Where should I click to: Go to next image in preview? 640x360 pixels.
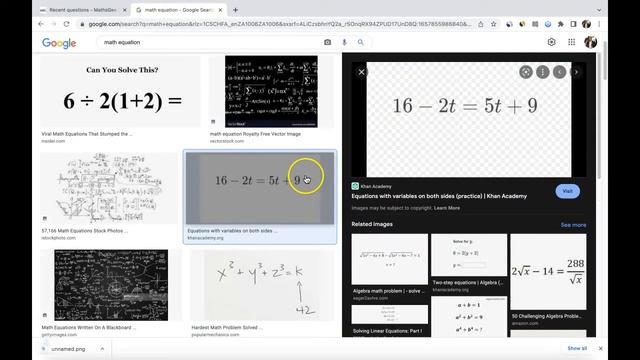576,72
